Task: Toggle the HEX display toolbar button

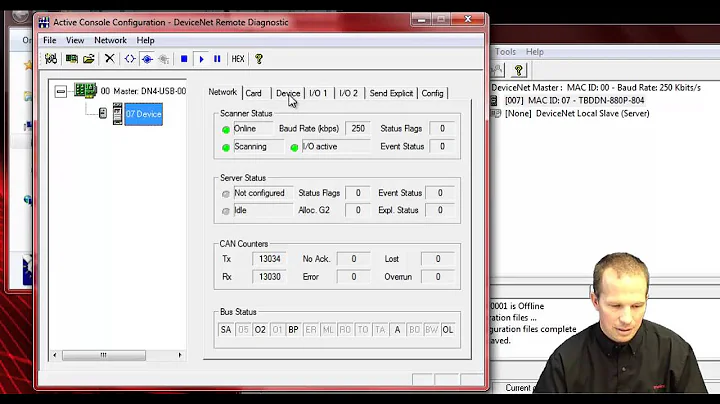Action: click(238, 59)
